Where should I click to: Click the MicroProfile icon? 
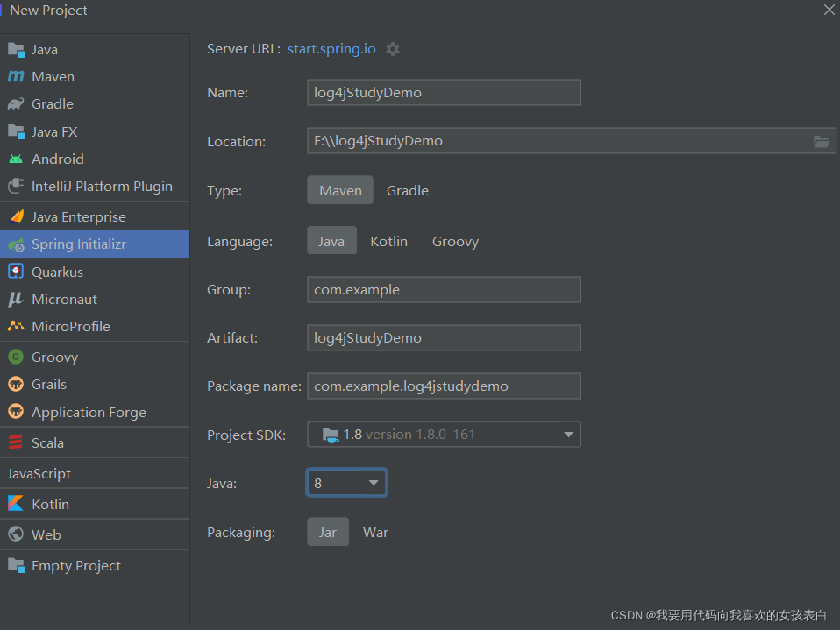pos(16,326)
